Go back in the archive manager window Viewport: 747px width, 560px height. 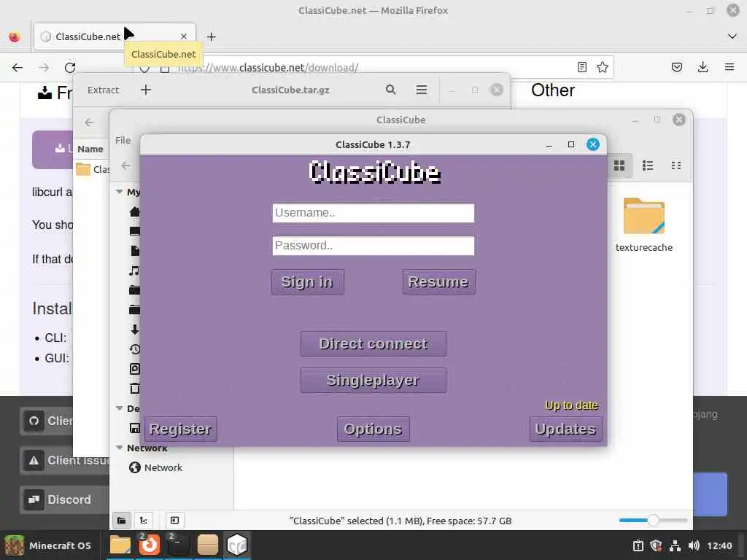coord(89,122)
